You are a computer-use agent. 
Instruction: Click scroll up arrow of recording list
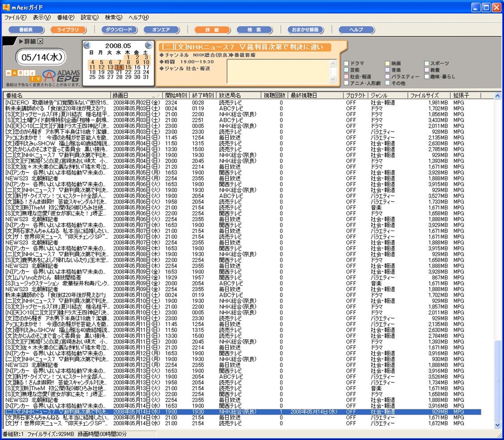pos(497,96)
